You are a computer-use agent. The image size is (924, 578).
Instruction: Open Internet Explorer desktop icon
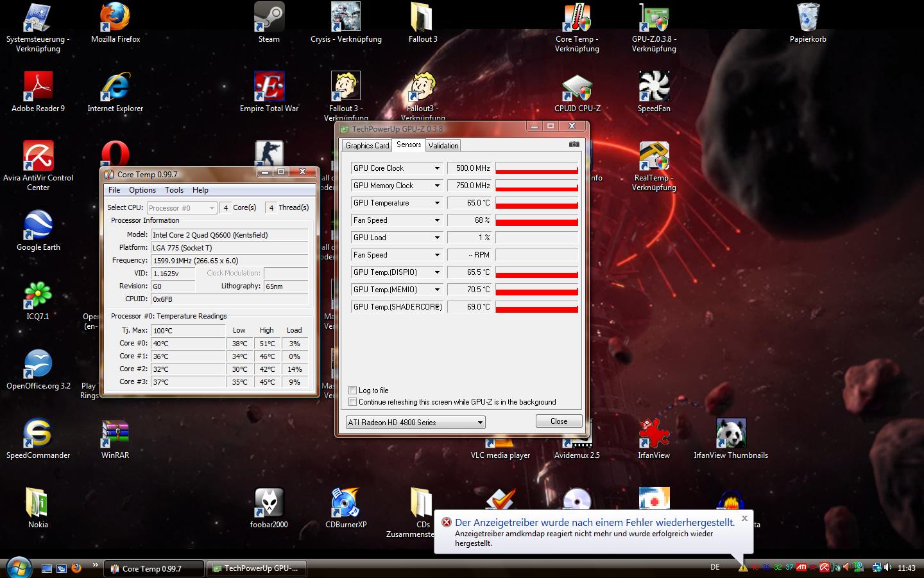pos(115,87)
